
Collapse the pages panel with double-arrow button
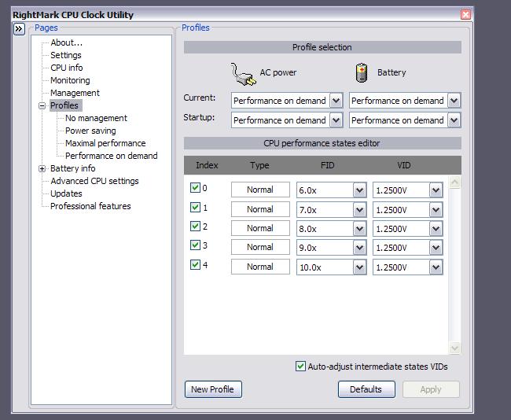[19, 29]
